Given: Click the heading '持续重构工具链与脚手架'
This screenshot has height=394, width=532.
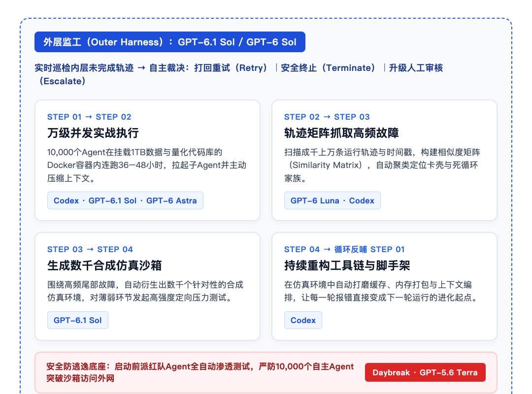Looking at the screenshot, I should pyautogui.click(x=347, y=265).
